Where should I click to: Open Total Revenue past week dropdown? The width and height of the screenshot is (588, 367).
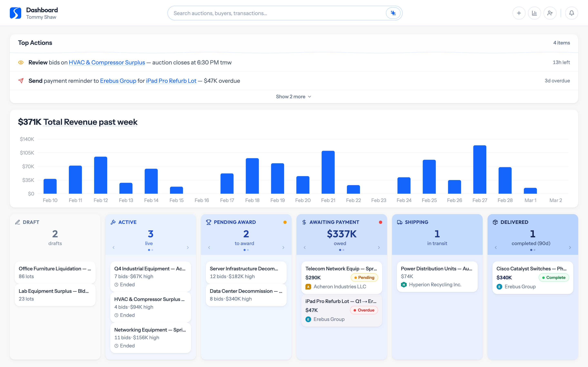90,122
